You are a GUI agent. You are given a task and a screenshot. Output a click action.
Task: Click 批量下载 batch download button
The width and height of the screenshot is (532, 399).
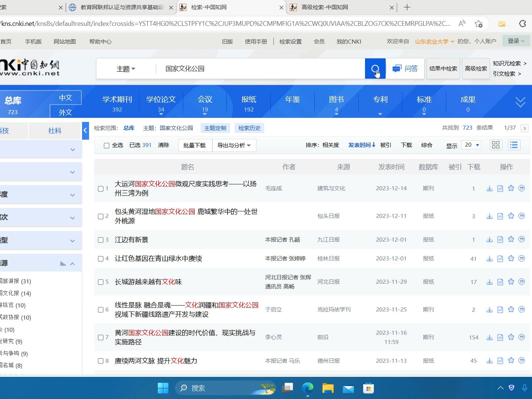[x=195, y=145]
